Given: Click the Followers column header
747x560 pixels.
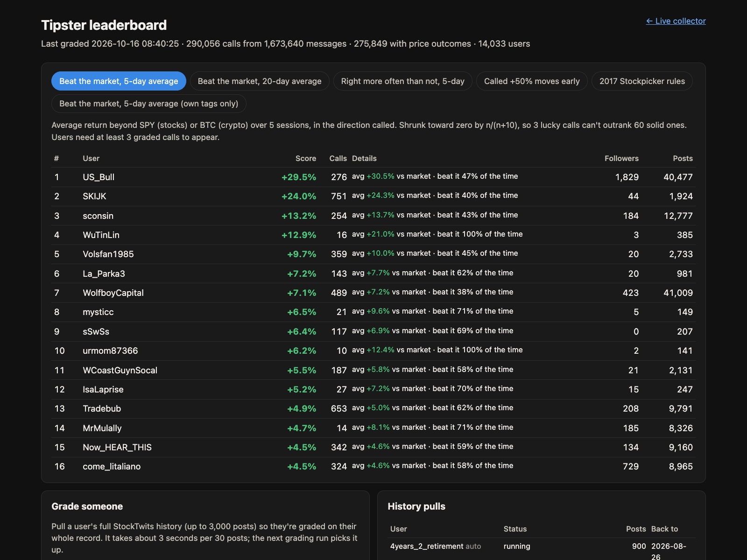Looking at the screenshot, I should 621,159.
